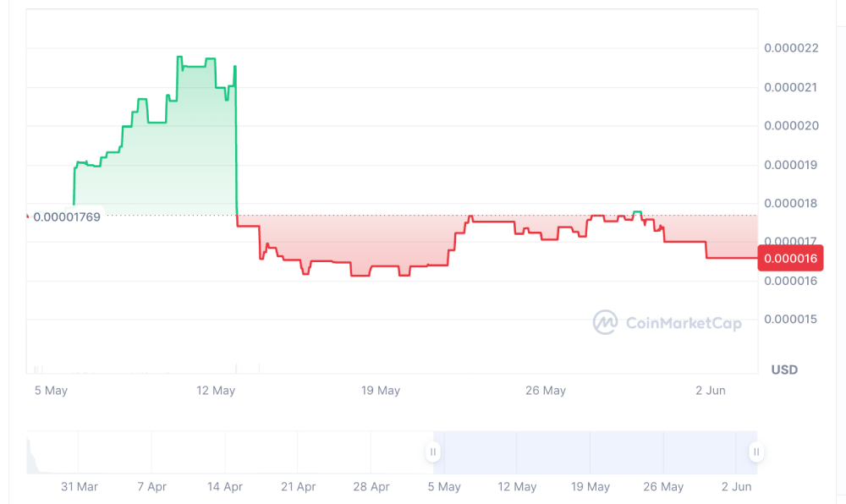Click the 0.000015 price axis label
Image resolution: width=846 pixels, height=504 pixels.
pos(791,320)
